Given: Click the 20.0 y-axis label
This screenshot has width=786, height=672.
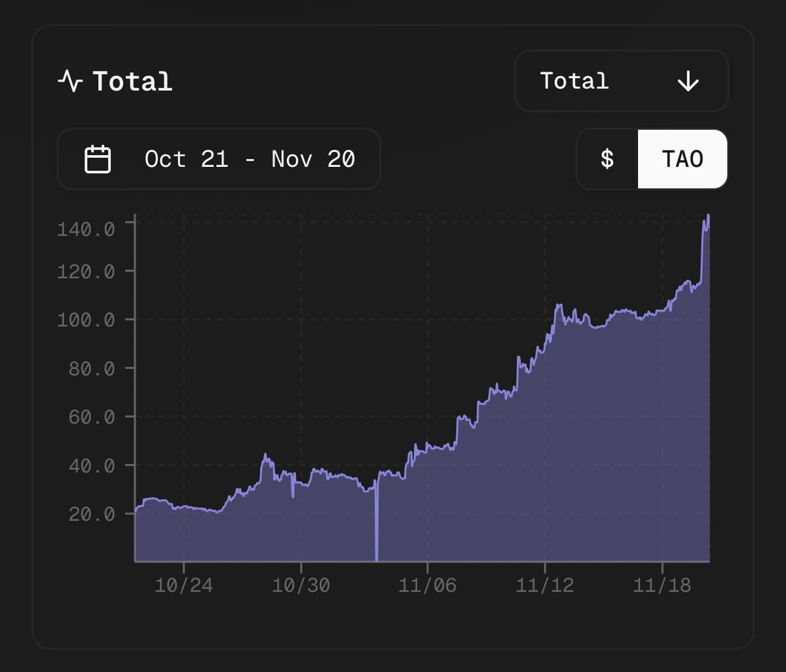Looking at the screenshot, I should point(92,514).
